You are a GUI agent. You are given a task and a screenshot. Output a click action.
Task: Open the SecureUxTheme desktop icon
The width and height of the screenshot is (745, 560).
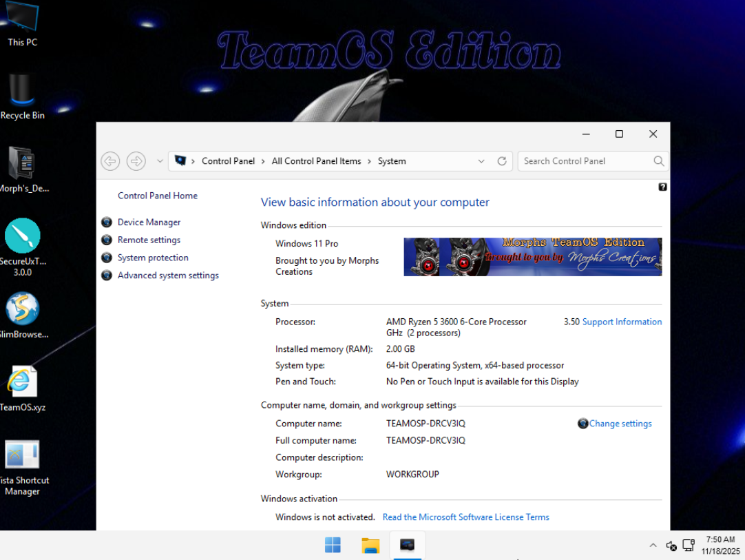pyautogui.click(x=23, y=236)
